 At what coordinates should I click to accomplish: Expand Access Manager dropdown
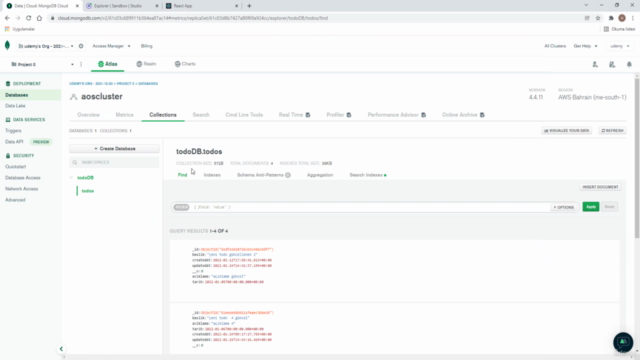[x=111, y=46]
